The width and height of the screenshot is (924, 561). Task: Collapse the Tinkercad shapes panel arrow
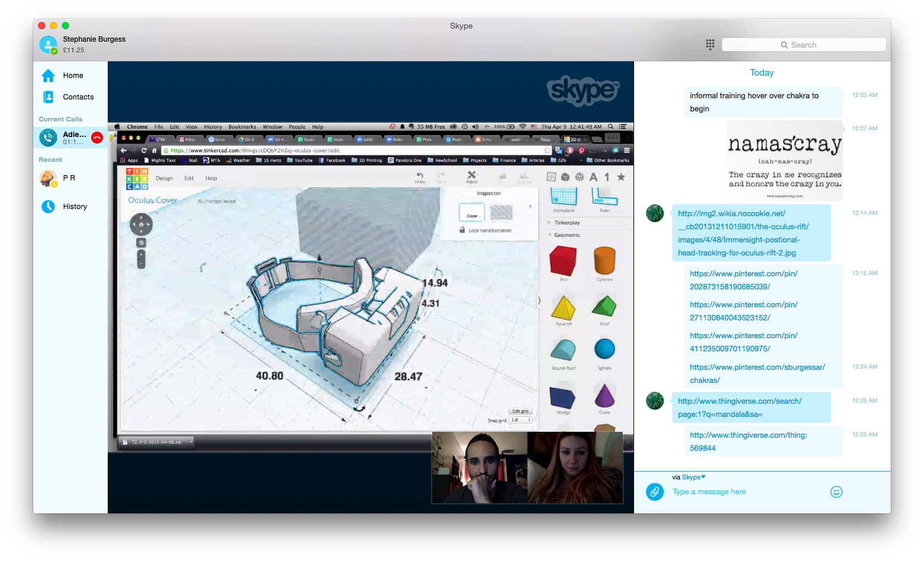539,301
